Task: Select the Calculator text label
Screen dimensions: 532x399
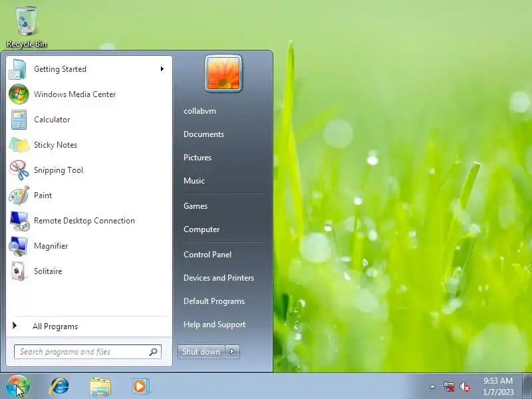Action: [x=52, y=120]
